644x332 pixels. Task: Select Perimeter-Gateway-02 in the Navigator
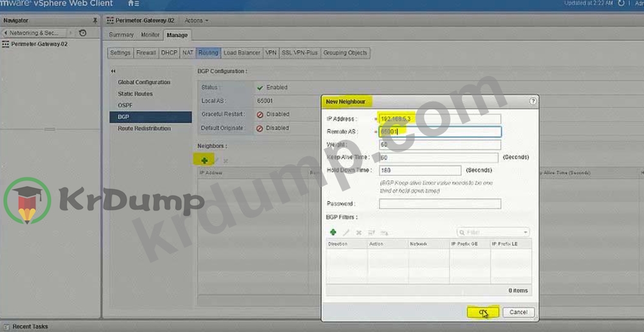pyautogui.click(x=39, y=44)
